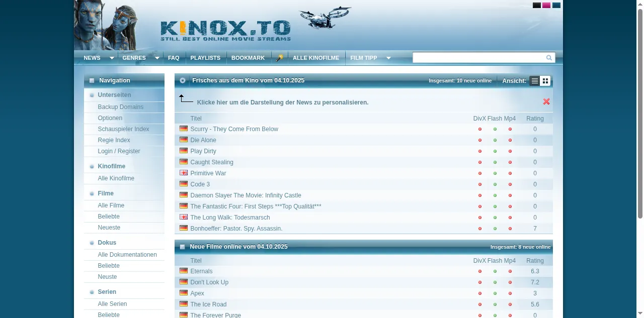Screen dimensions: 644x318
Task: Click personalization hint text link
Action: 283,102
